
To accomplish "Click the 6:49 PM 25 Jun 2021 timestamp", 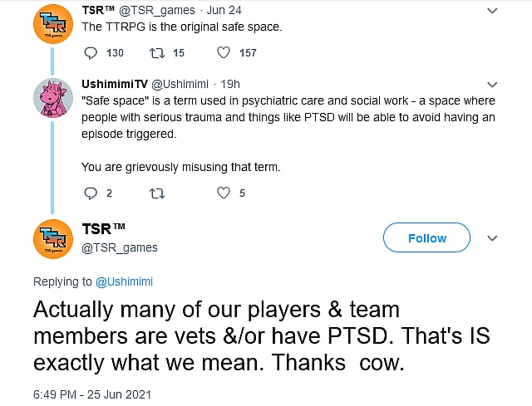I will click(x=92, y=394).
